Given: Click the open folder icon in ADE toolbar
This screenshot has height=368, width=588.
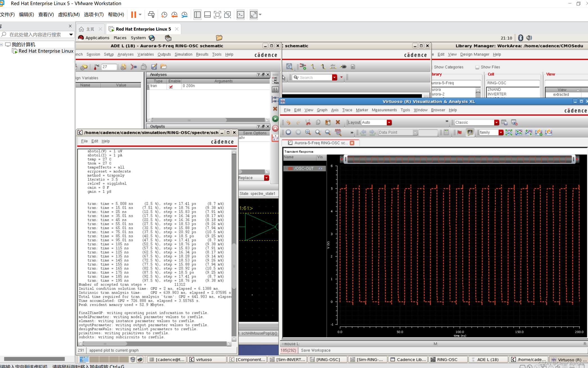Looking at the screenshot, I should tap(164, 67).
